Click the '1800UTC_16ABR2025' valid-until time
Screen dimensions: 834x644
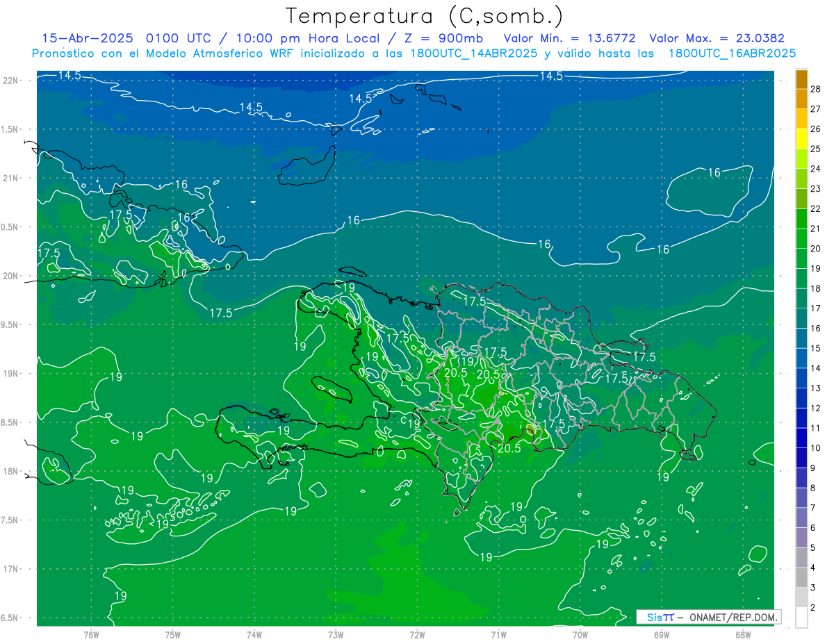point(732,53)
